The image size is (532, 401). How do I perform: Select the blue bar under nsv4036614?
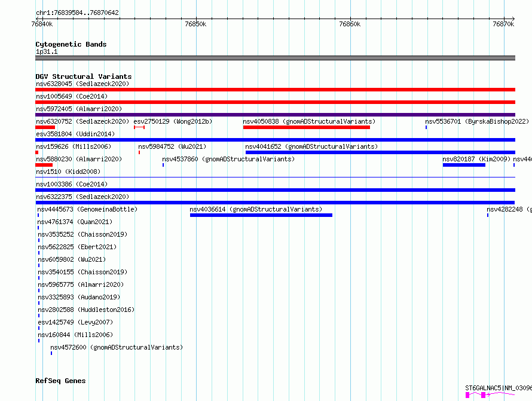(261, 215)
